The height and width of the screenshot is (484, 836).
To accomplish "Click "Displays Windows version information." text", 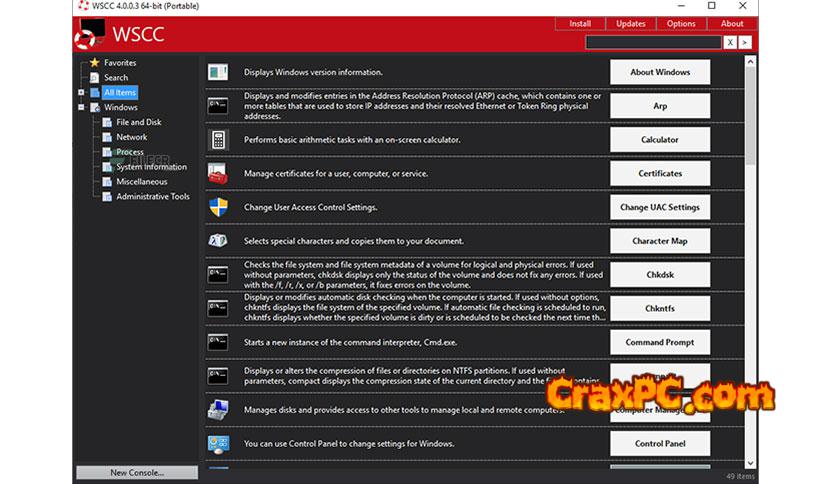I will click(313, 72).
